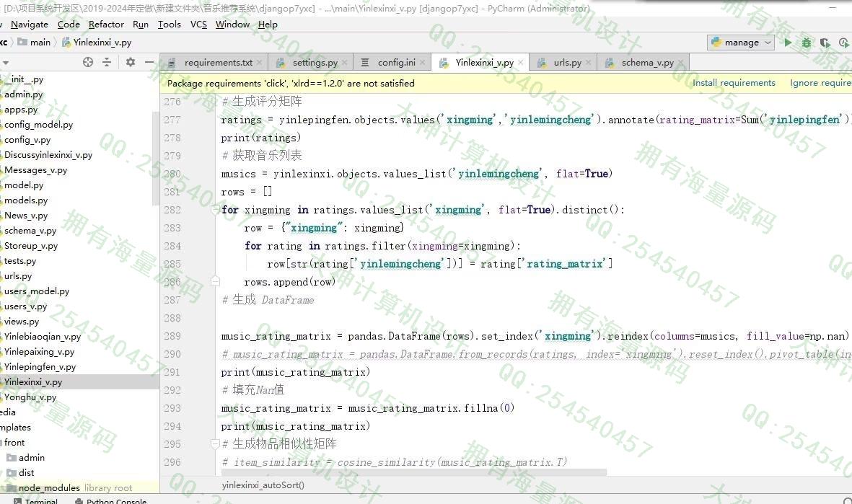Image resolution: width=852 pixels, height=504 pixels.
Task: Open the Window menu
Action: point(232,25)
